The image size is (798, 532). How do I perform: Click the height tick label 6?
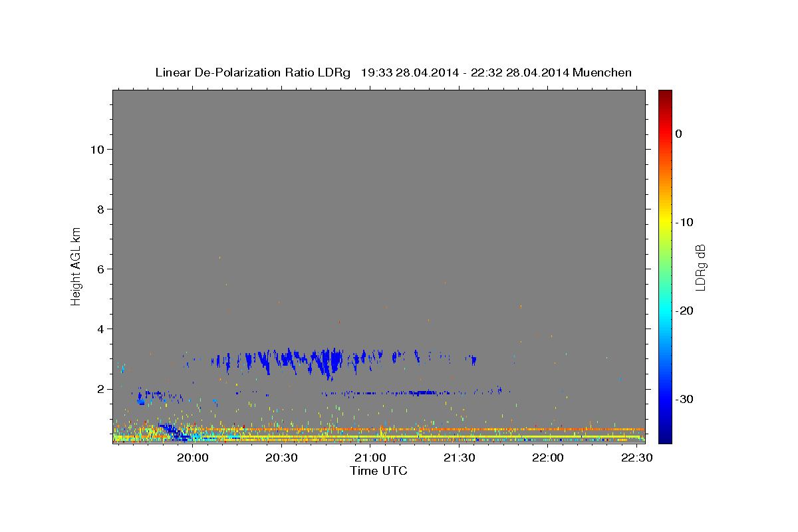point(100,269)
